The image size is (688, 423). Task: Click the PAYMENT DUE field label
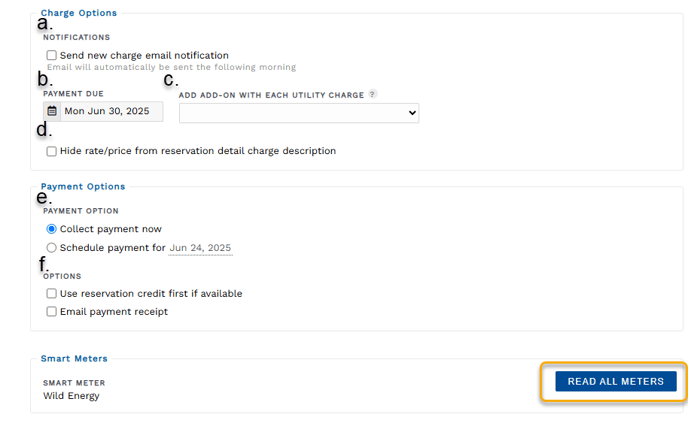click(x=73, y=94)
